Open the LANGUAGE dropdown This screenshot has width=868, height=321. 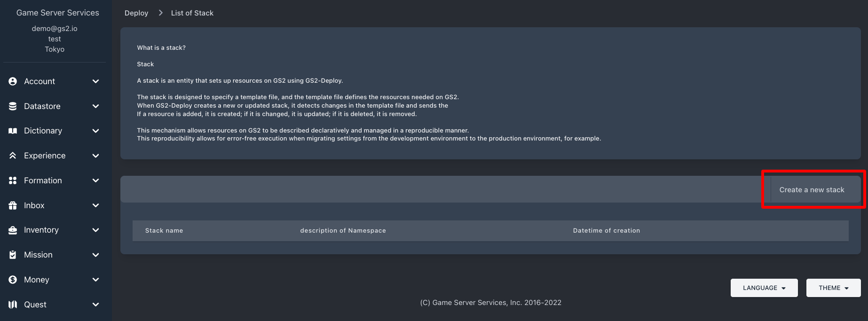764,288
